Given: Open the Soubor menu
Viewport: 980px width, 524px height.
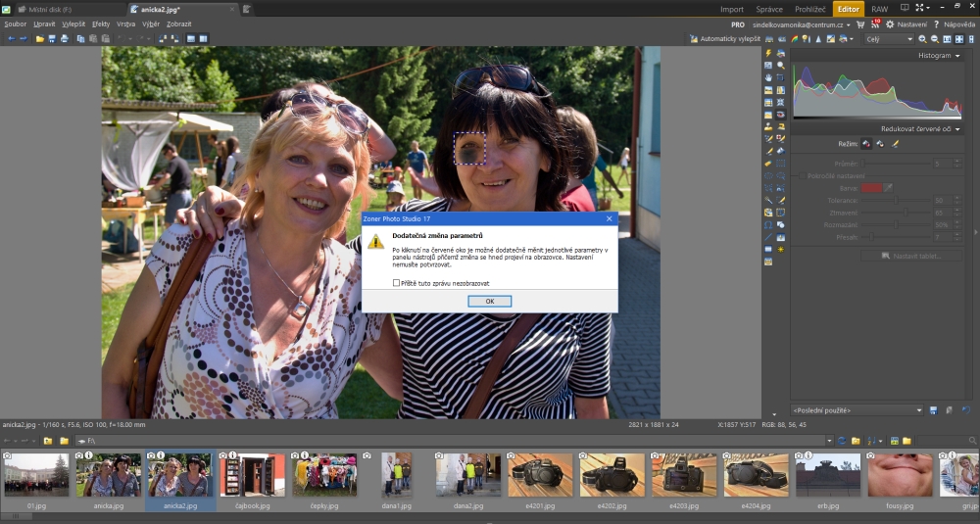Looking at the screenshot, I should [16, 24].
